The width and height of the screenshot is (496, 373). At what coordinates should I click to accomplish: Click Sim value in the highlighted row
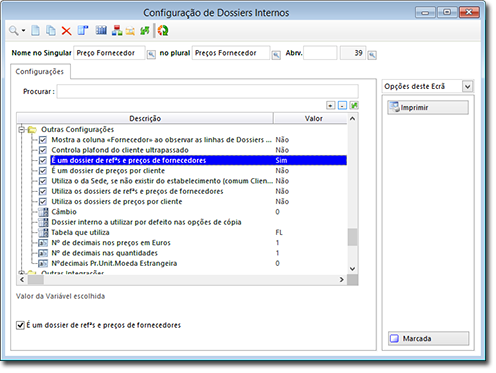(x=281, y=160)
